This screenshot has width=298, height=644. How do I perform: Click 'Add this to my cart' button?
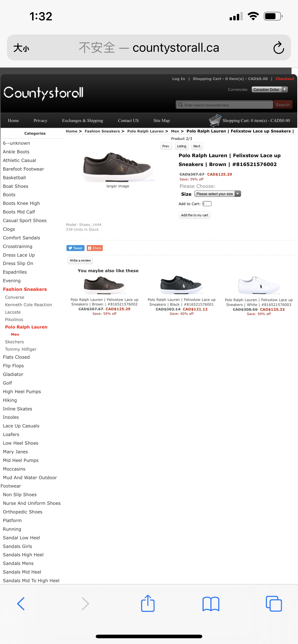(x=195, y=215)
